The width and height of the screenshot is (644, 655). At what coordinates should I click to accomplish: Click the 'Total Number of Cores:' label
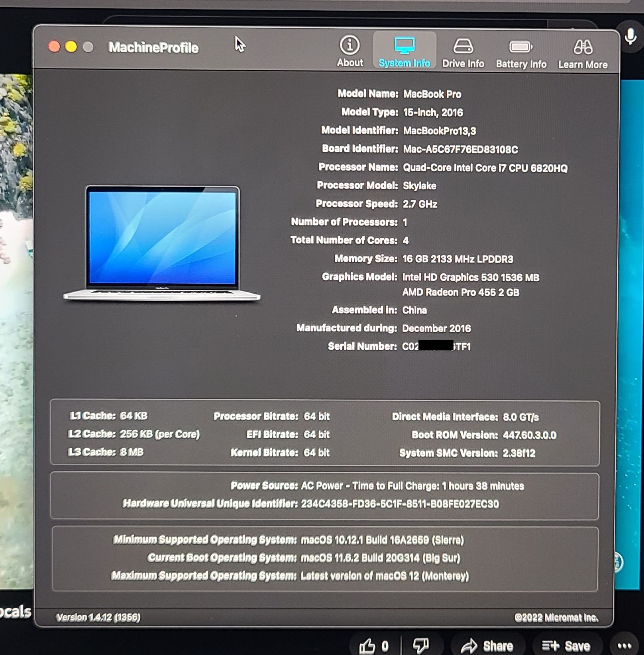(x=344, y=240)
